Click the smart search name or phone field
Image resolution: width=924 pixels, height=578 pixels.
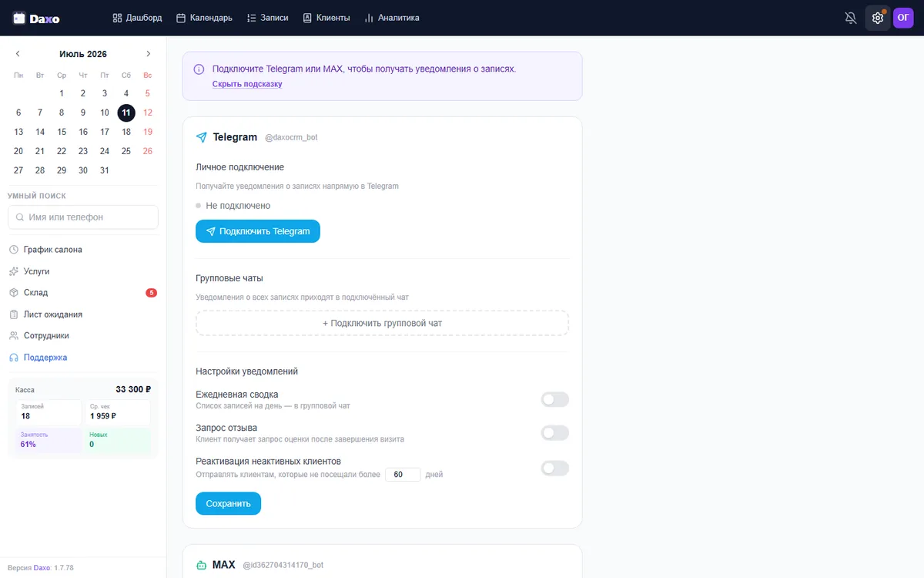pos(83,217)
